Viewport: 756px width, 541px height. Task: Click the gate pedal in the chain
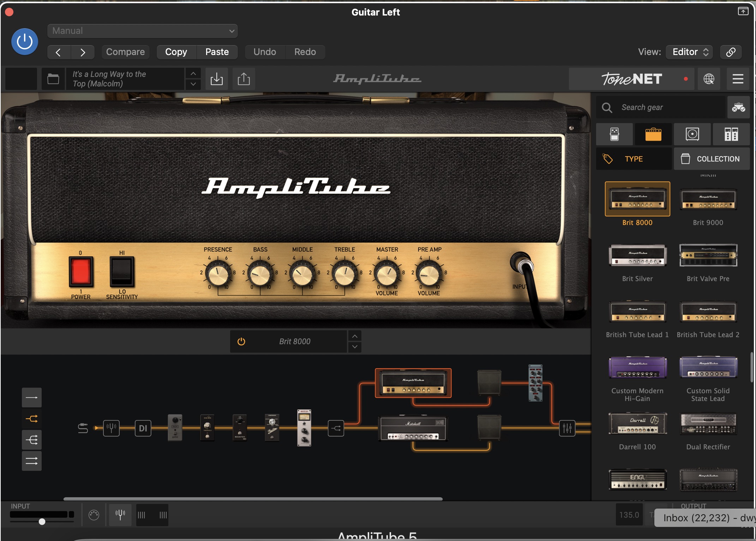175,427
